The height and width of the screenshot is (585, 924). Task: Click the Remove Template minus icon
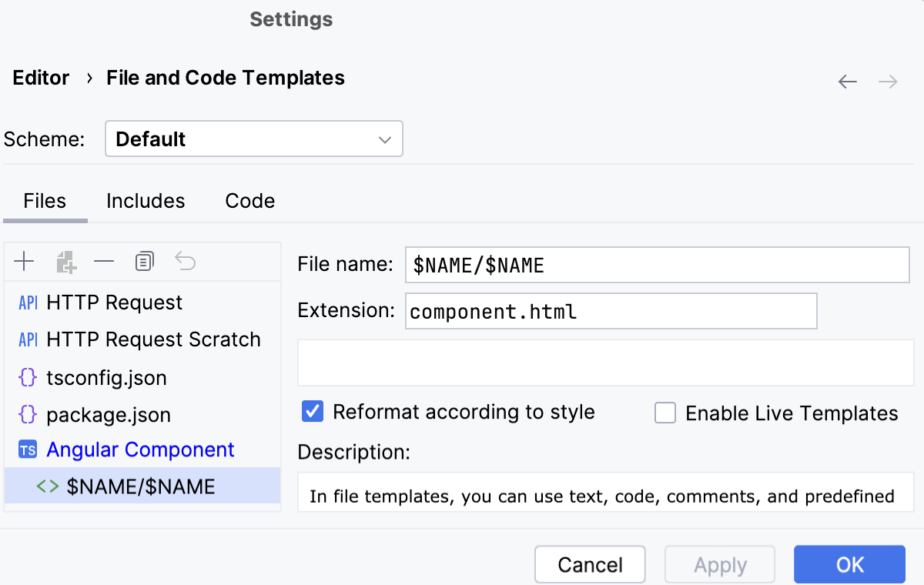coord(104,261)
